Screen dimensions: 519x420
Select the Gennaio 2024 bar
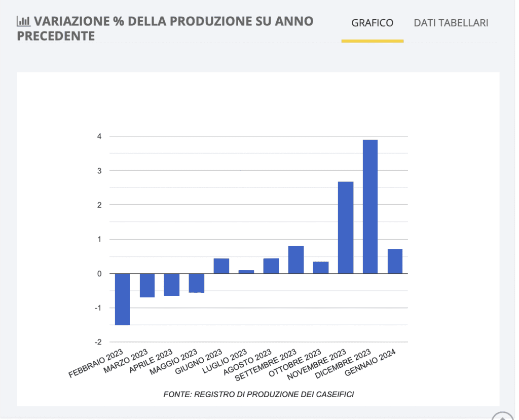[x=395, y=261]
